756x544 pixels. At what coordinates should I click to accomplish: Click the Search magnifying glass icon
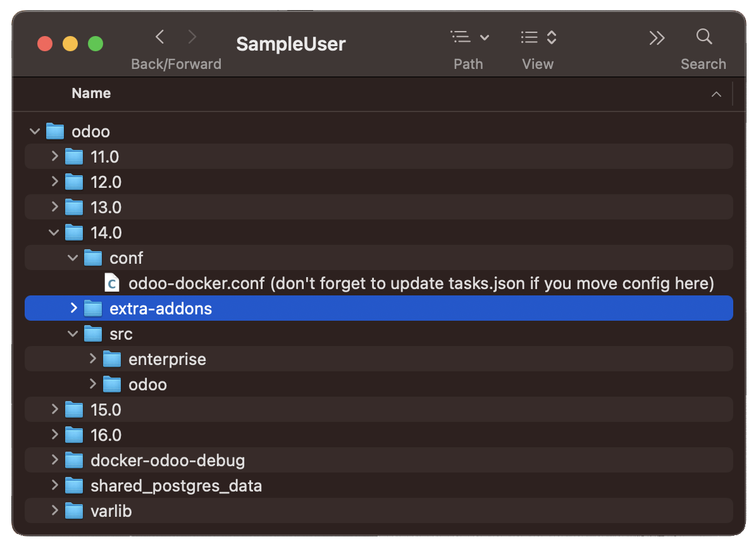click(703, 37)
